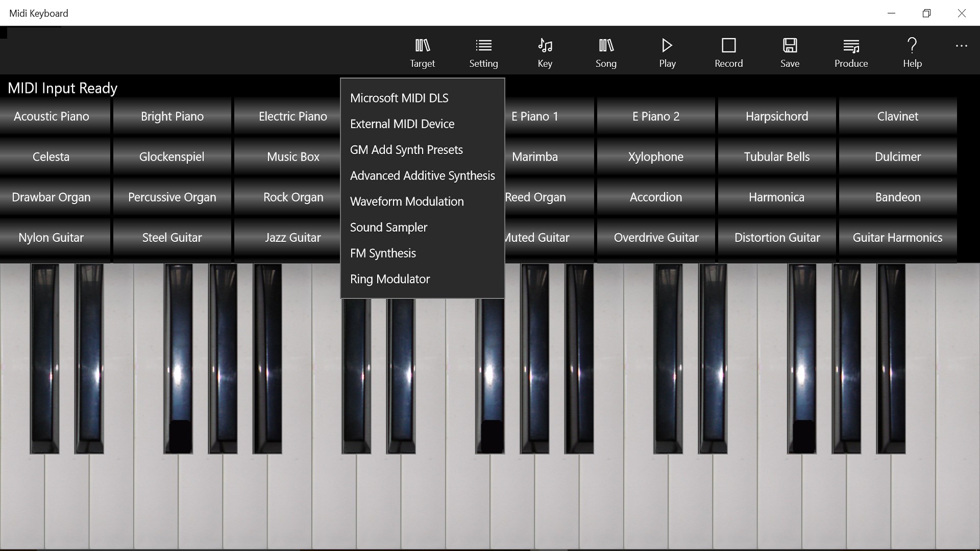Choose External MIDI Device menu entry
Image resolution: width=980 pixels, height=551 pixels.
pyautogui.click(x=402, y=124)
